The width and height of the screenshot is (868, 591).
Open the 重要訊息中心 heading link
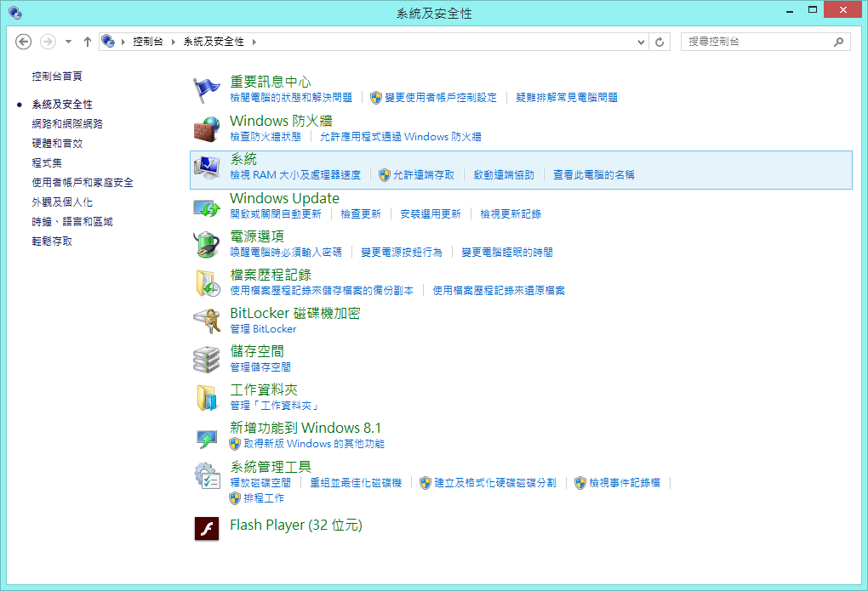(x=270, y=82)
